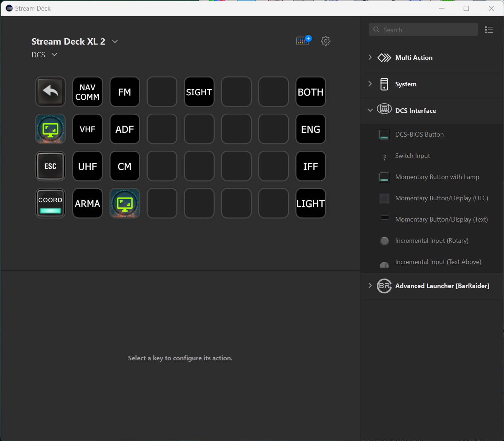504x441 pixels.
Task: Select the ESC key on the deck
Action: [50, 166]
